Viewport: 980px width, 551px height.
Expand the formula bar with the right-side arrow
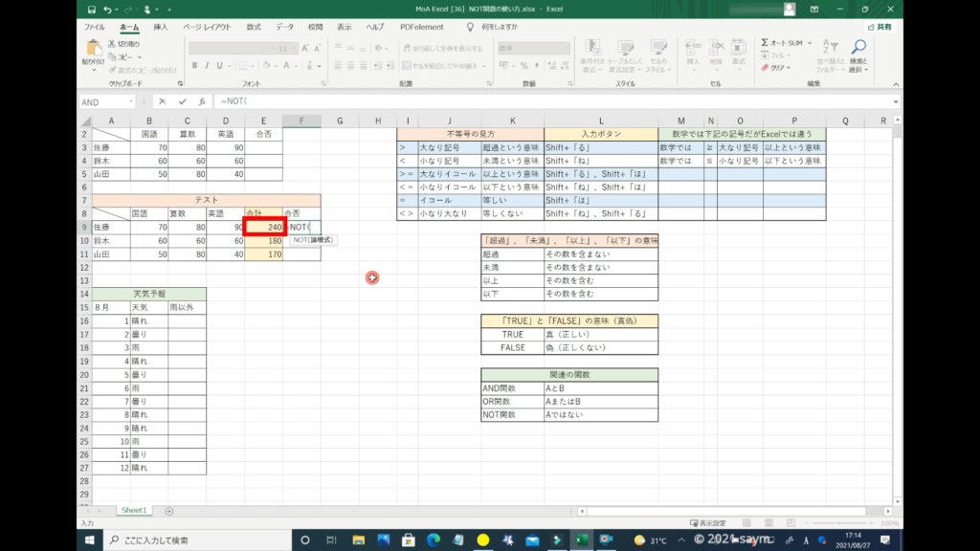pos(895,101)
